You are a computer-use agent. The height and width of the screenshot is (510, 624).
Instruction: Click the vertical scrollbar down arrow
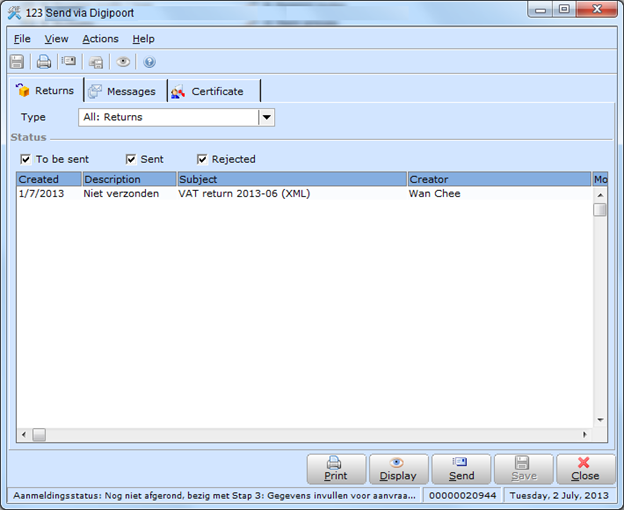tap(600, 420)
